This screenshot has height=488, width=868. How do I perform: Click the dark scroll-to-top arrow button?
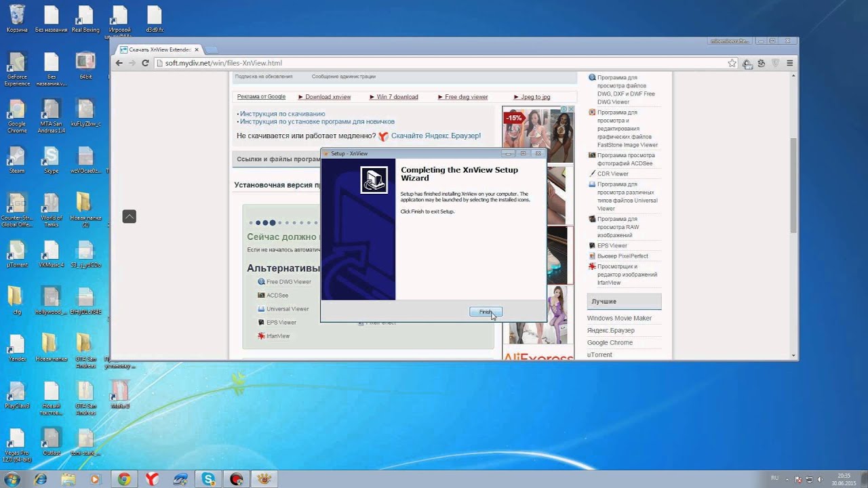(x=129, y=216)
